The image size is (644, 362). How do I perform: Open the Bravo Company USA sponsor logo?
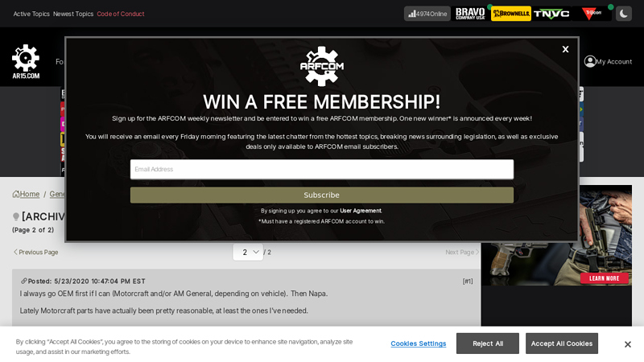click(x=470, y=14)
